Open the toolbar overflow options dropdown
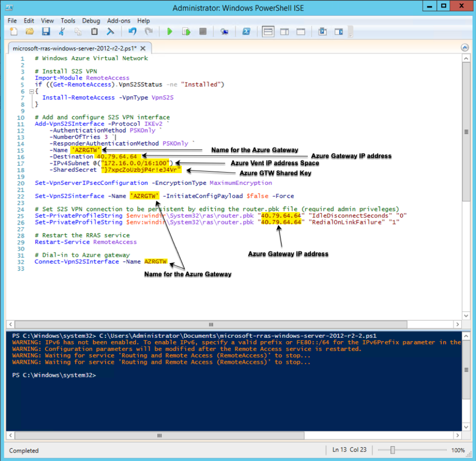The width and height of the screenshot is (476, 461). 350,32
